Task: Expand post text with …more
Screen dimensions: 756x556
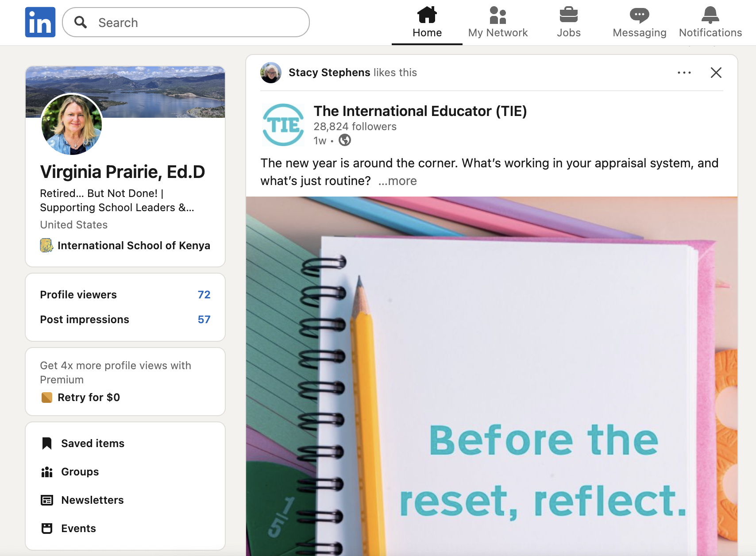Action: (x=397, y=181)
